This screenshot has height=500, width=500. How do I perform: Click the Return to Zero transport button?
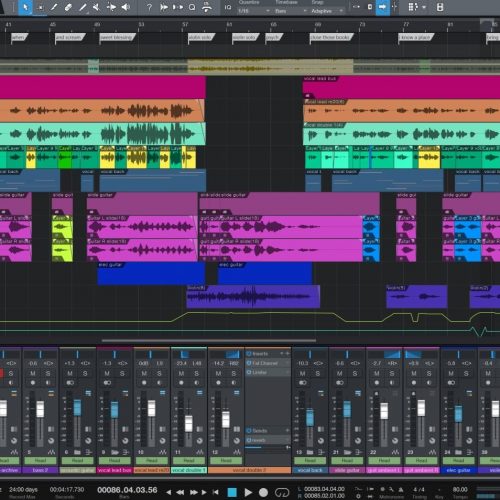point(216,492)
